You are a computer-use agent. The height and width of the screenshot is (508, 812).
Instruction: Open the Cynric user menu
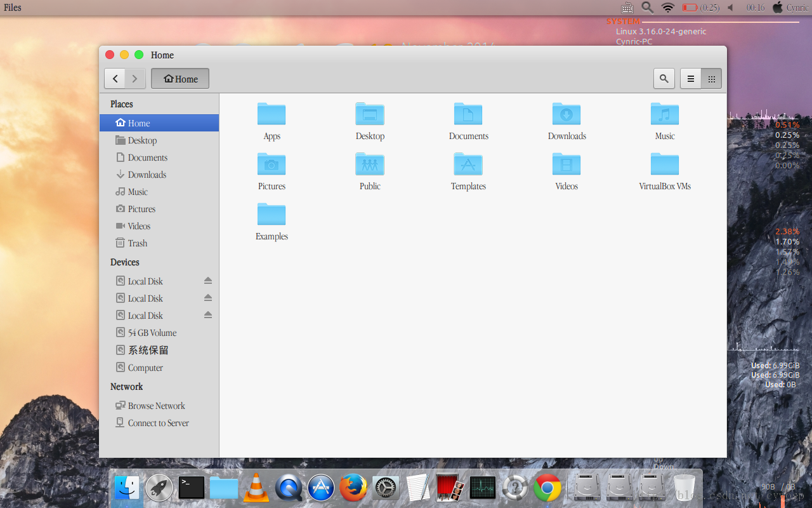coord(790,8)
